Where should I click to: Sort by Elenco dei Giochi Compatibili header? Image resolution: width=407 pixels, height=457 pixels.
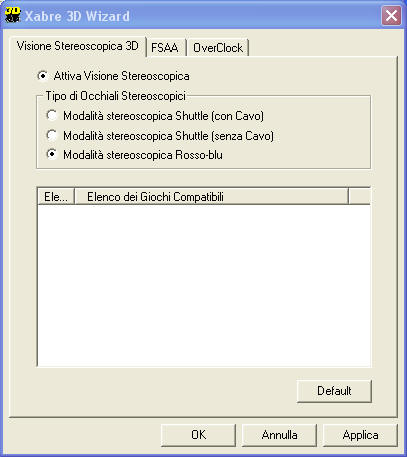pyautogui.click(x=211, y=197)
